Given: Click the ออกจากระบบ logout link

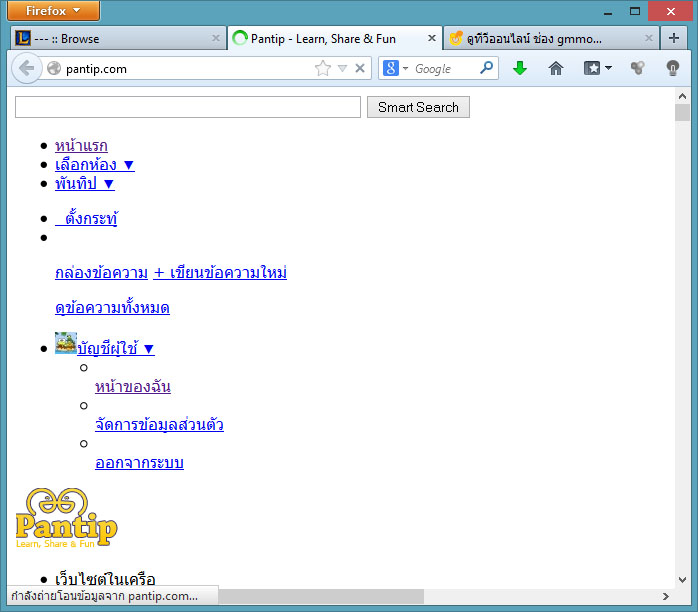Looking at the screenshot, I should [x=139, y=463].
